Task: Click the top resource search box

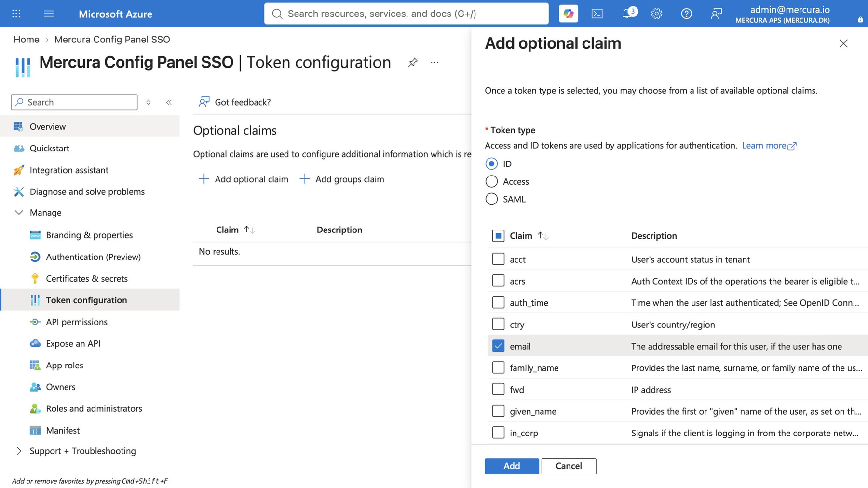Action: (407, 14)
